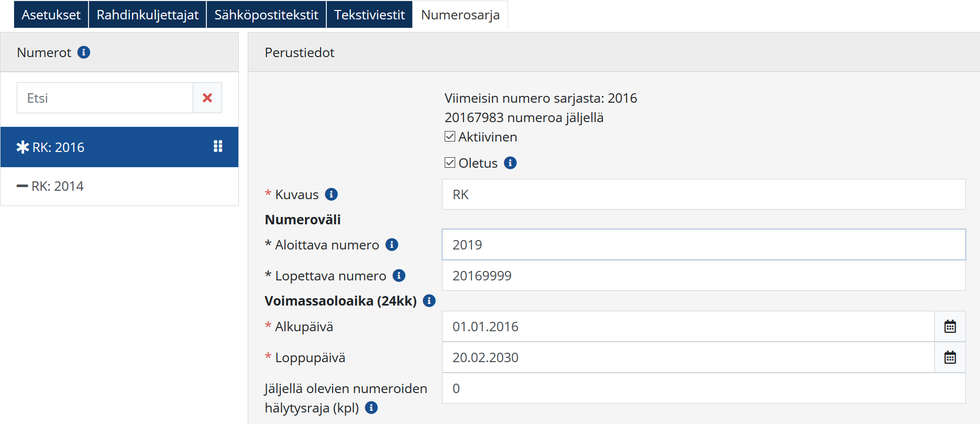This screenshot has height=424, width=980.
Task: Go to the Sähköpostitekstit tab
Action: [266, 15]
